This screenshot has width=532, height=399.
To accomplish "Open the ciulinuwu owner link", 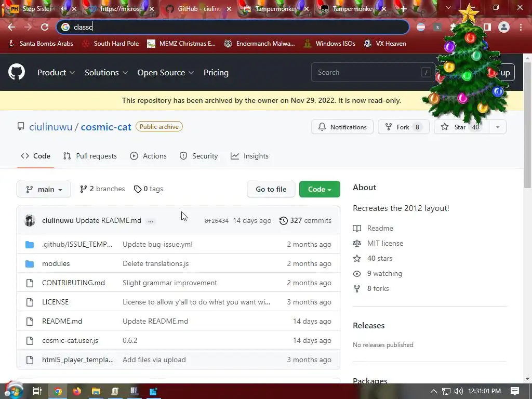I will pyautogui.click(x=50, y=127).
